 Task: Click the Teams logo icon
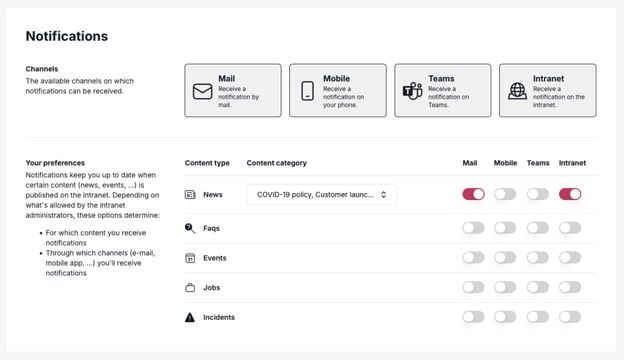click(x=412, y=91)
